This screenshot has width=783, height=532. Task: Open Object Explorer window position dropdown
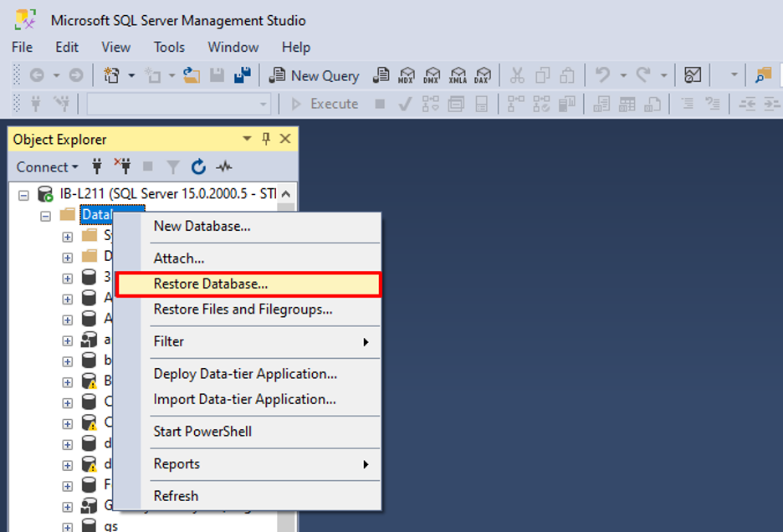coord(247,139)
